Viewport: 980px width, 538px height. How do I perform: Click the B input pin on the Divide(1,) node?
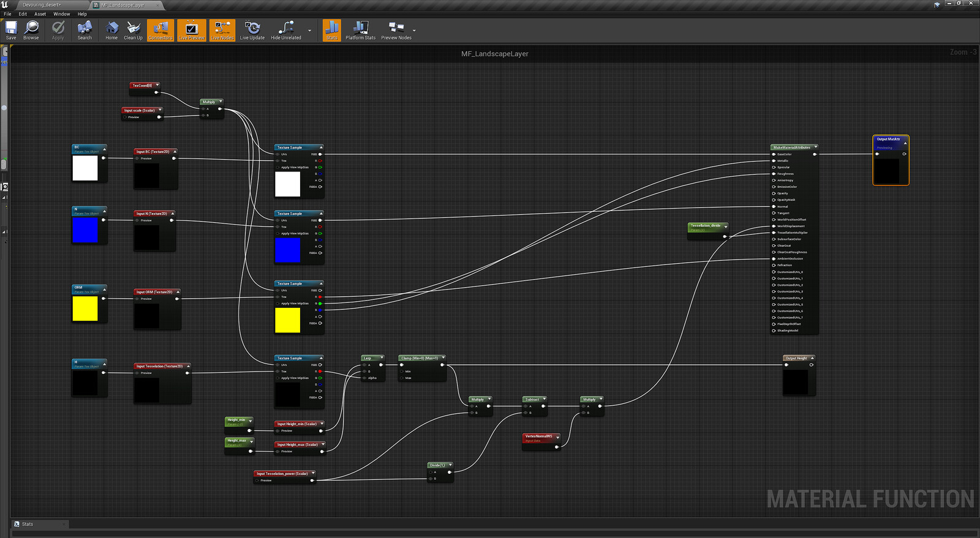pos(431,478)
